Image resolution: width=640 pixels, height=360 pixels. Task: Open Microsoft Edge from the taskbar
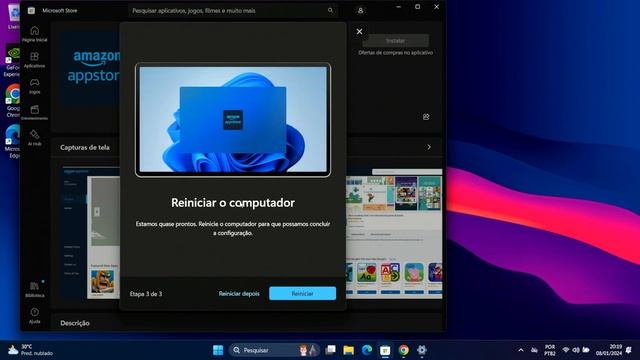click(367, 350)
